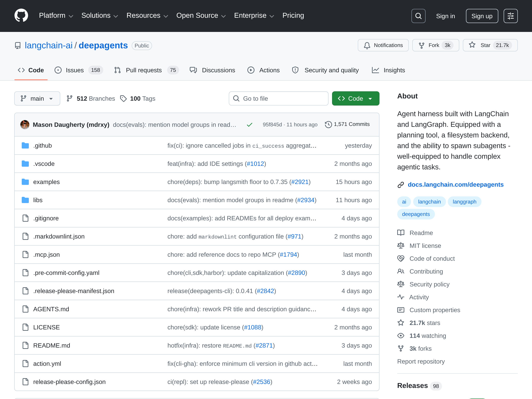Screen dimensions: 532x399
Task: Click the commit status checkmark icon
Action: (249, 125)
